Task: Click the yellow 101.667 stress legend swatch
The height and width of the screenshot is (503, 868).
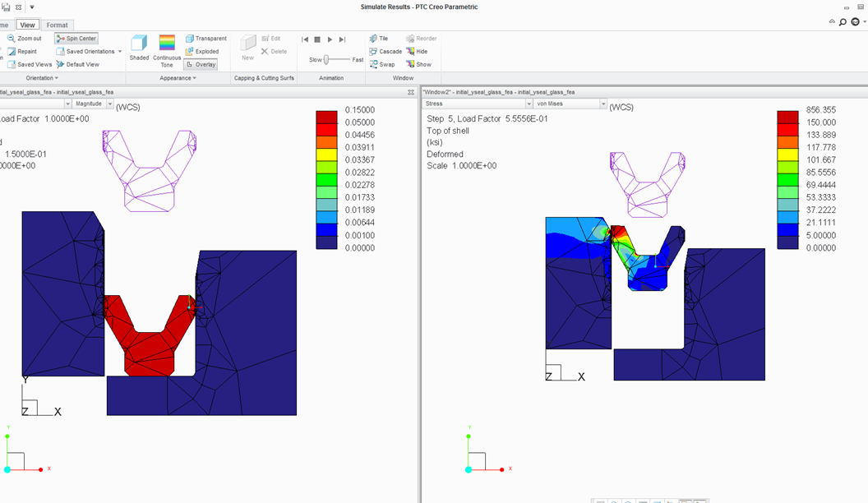Action: (x=787, y=154)
